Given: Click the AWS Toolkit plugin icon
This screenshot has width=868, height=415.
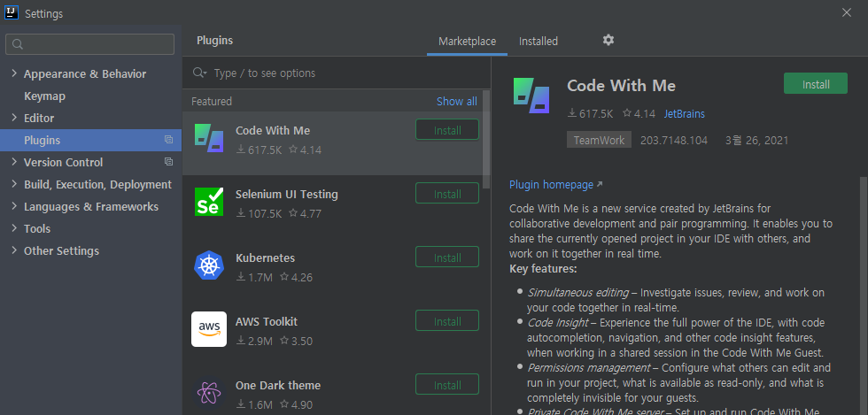Looking at the screenshot, I should (x=209, y=329).
